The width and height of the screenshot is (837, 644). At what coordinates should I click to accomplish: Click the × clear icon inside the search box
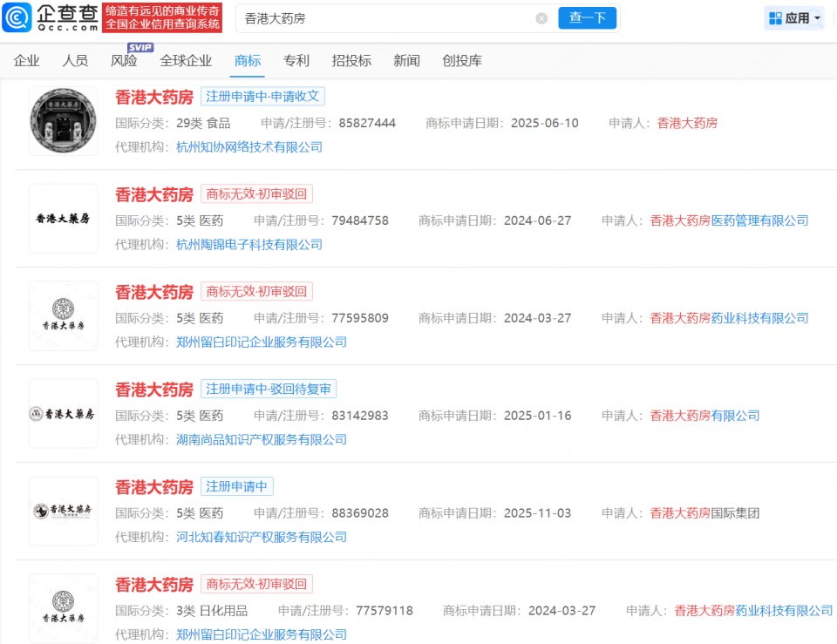542,17
